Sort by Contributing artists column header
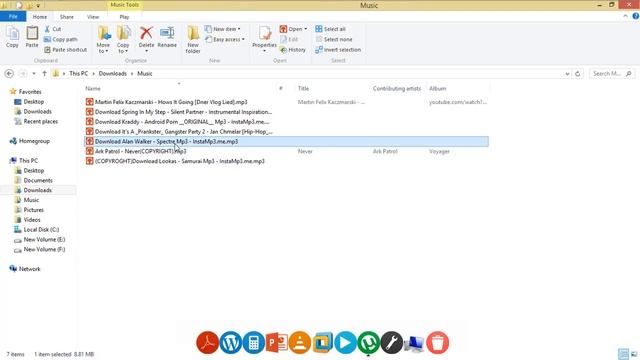The width and height of the screenshot is (640, 360). 397,88
